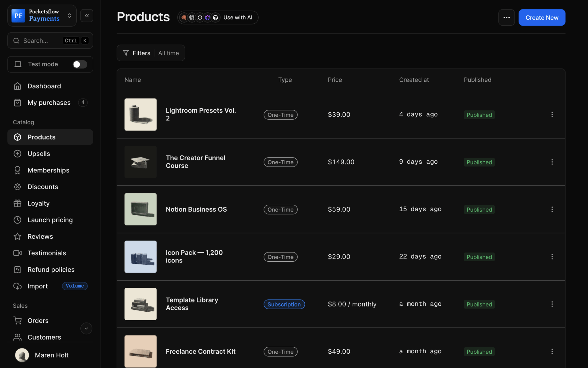Open the three-dot menu beside Create New
Image resolution: width=588 pixels, height=368 pixels.
506,18
